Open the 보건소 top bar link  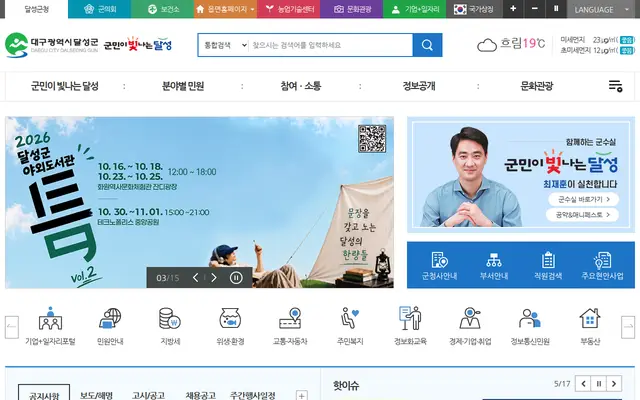coord(162,9)
